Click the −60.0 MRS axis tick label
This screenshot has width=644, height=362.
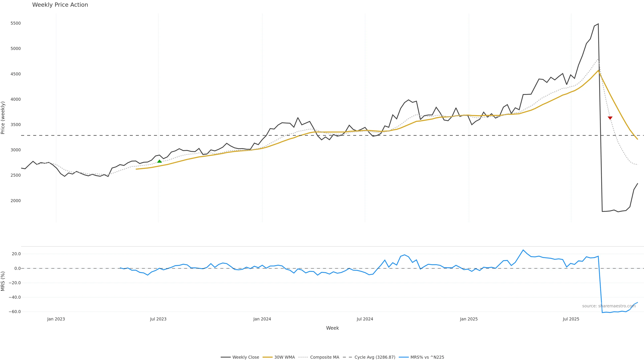(x=15, y=312)
